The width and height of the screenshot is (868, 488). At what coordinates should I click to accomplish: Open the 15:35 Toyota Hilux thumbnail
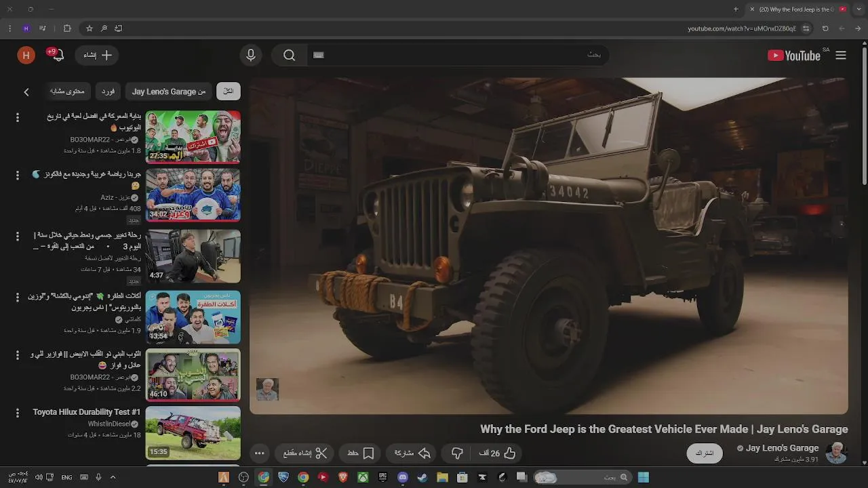pos(193,433)
